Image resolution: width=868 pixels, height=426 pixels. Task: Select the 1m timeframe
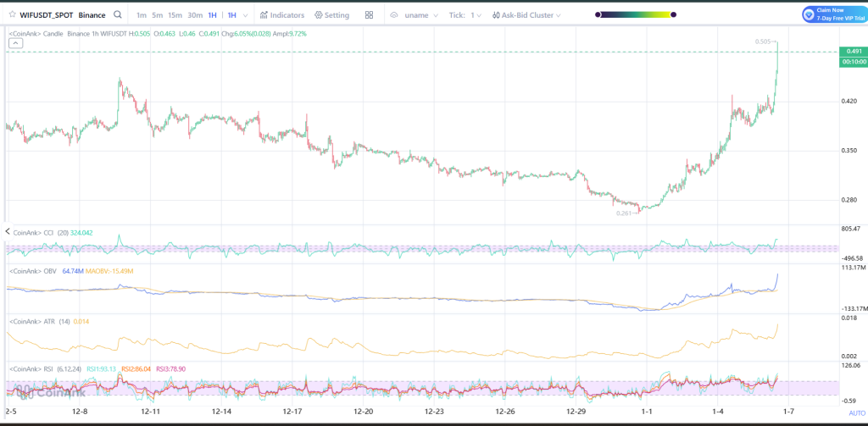tap(142, 15)
